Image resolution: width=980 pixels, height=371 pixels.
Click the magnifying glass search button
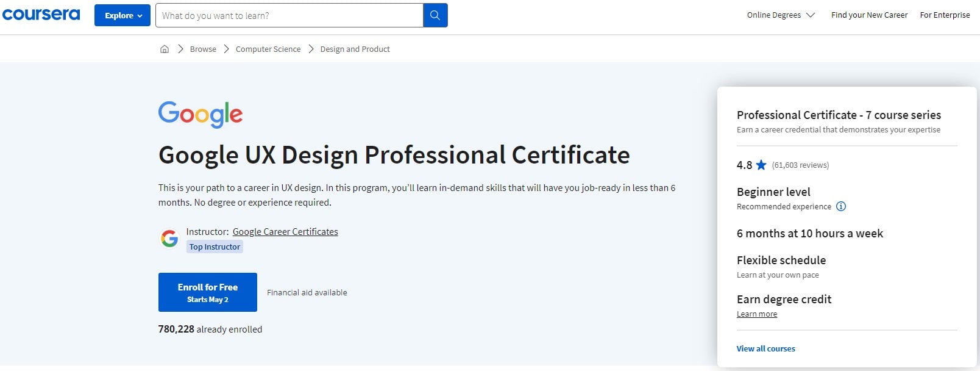[435, 15]
